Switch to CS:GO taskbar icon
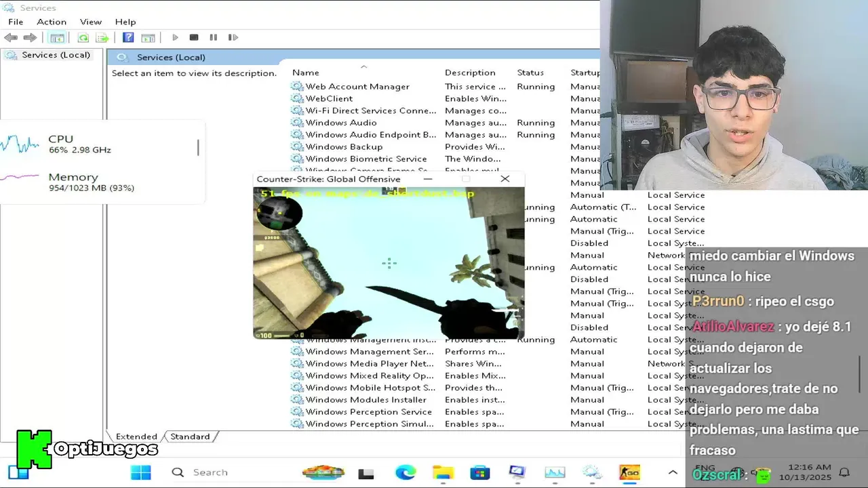This screenshot has width=868, height=488. [x=629, y=472]
